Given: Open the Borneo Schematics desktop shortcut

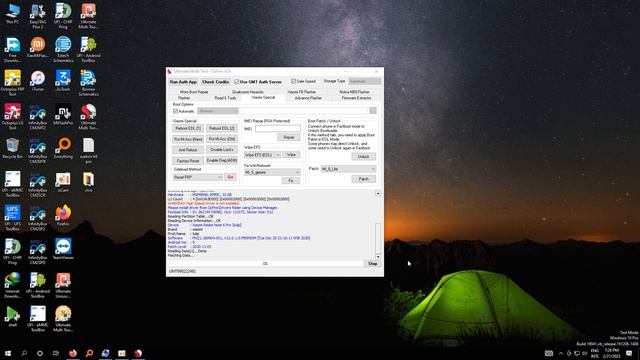Looking at the screenshot, I should [x=88, y=83].
